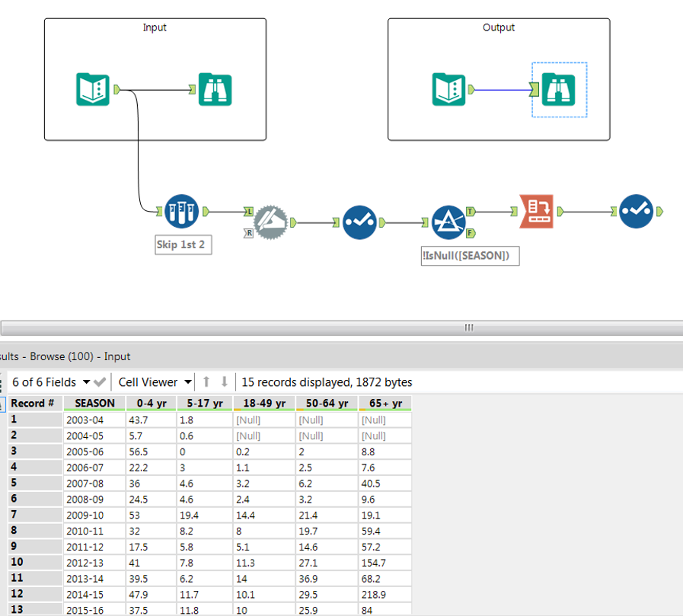Click the up arrow in results toolbar
The width and height of the screenshot is (683, 616).
point(206,382)
